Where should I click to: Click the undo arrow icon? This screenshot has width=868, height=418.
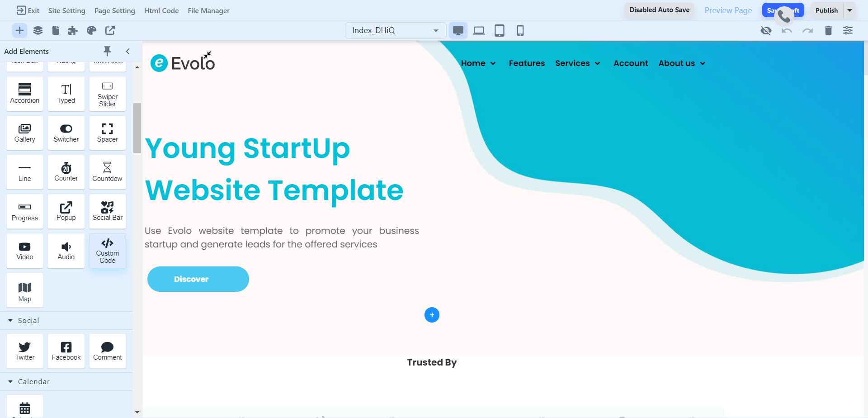coord(787,31)
